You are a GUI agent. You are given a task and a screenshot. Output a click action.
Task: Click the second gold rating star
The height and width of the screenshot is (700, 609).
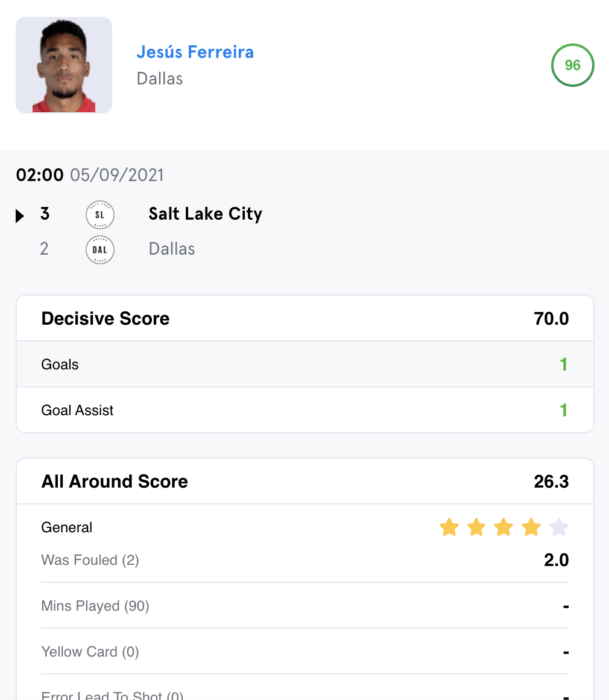click(476, 527)
